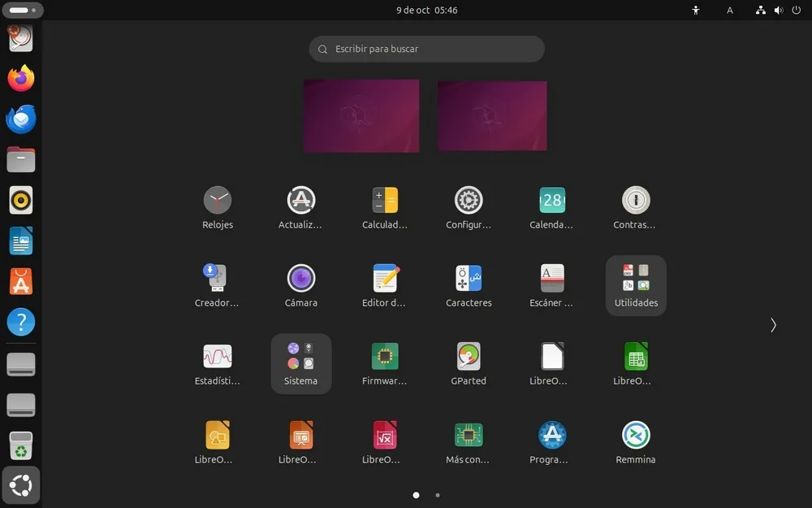Switch keyboard layout via the A indicator
This screenshot has width=812, height=508.
(x=729, y=11)
